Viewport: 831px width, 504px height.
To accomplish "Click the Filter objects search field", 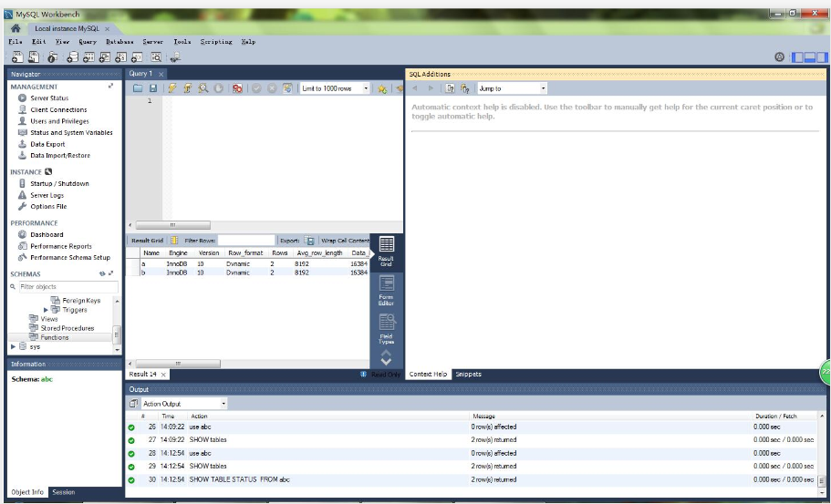I will pos(68,286).
